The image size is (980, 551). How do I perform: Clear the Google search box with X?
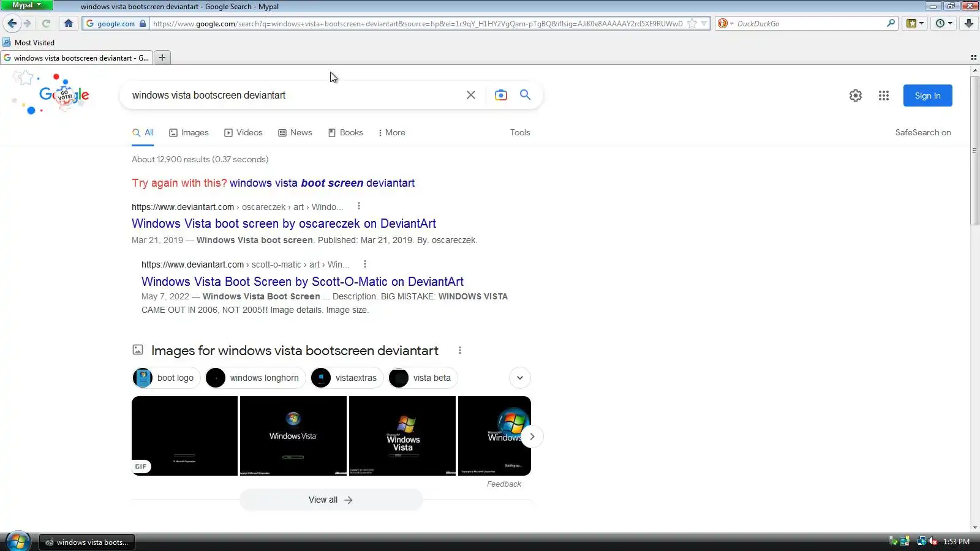click(x=470, y=95)
